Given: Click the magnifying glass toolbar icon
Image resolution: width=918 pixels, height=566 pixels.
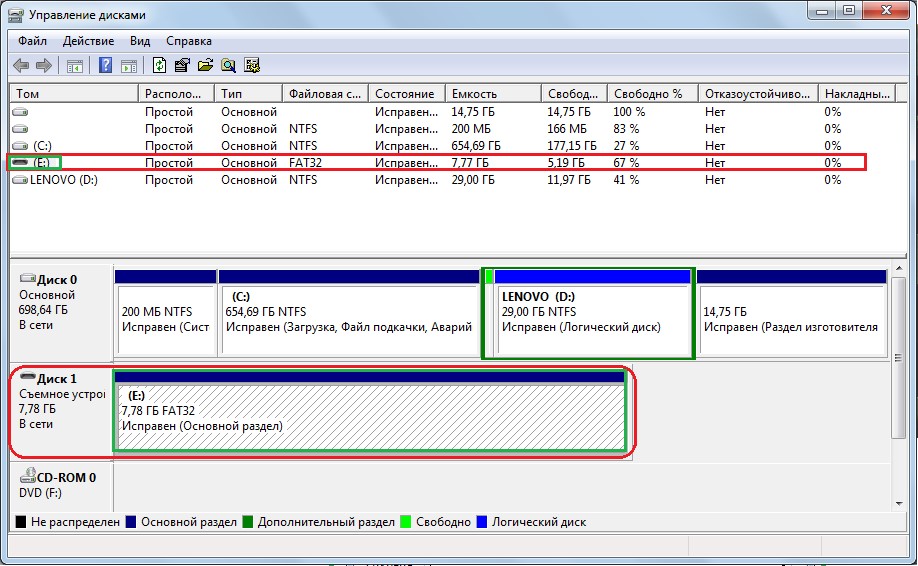Looking at the screenshot, I should pyautogui.click(x=228, y=66).
